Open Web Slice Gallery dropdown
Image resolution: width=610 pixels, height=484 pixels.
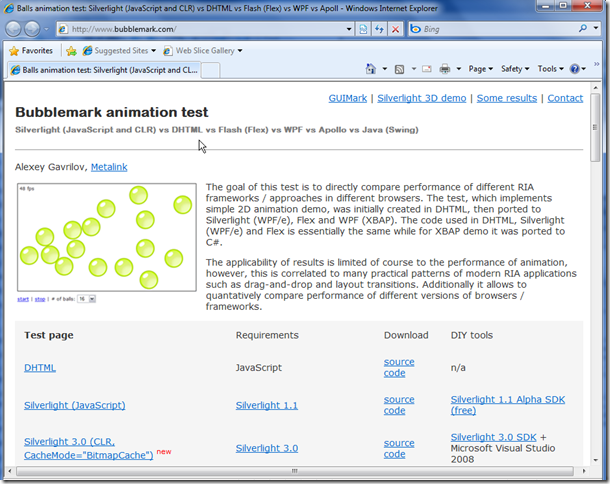point(203,51)
